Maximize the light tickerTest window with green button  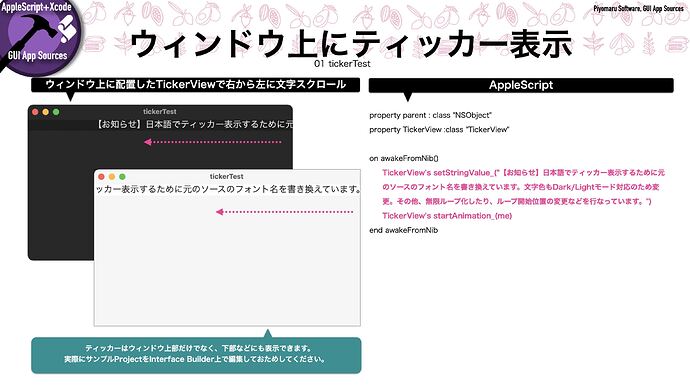tap(122, 176)
